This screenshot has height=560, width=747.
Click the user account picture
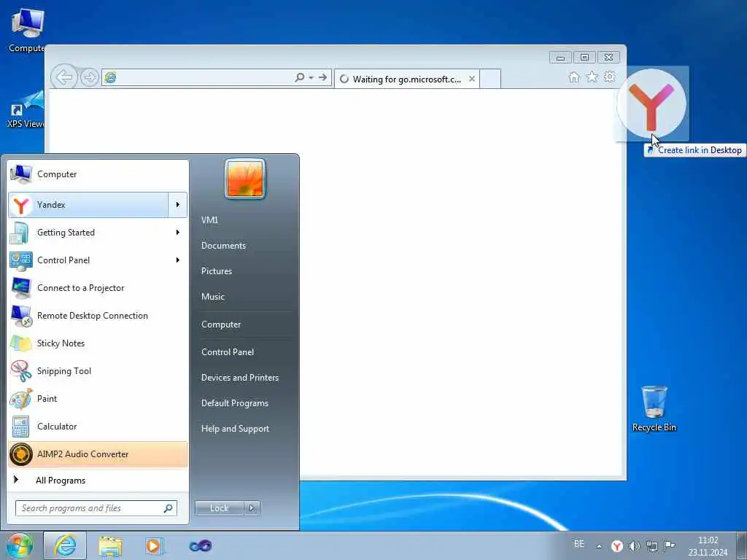point(245,179)
